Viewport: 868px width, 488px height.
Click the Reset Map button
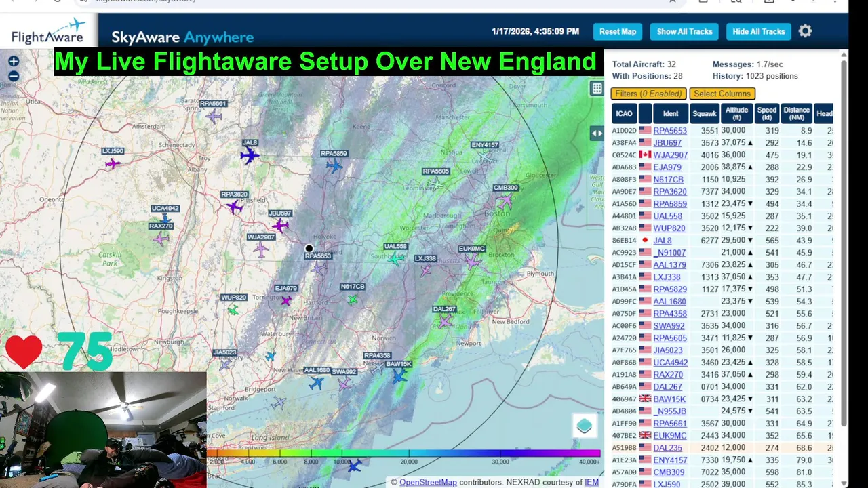(x=618, y=32)
